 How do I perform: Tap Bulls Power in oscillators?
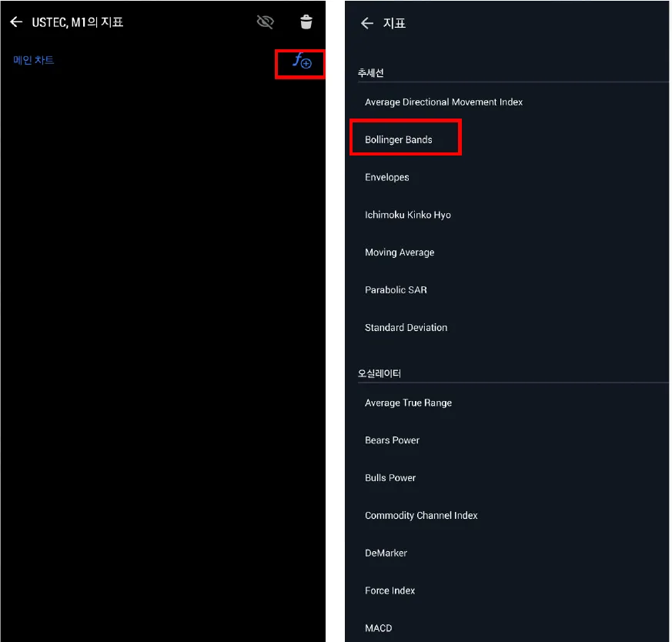(390, 478)
